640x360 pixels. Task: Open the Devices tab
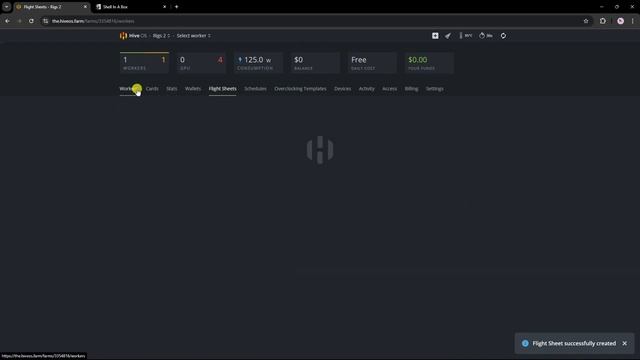[x=342, y=89]
